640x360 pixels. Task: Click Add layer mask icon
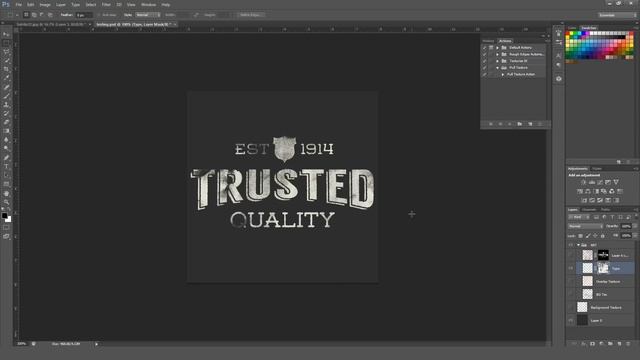pos(592,344)
